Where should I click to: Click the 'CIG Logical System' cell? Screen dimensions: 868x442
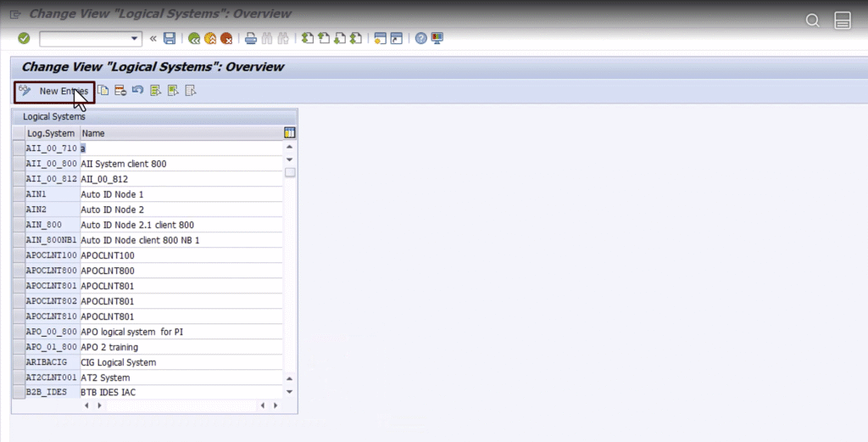pyautogui.click(x=181, y=362)
